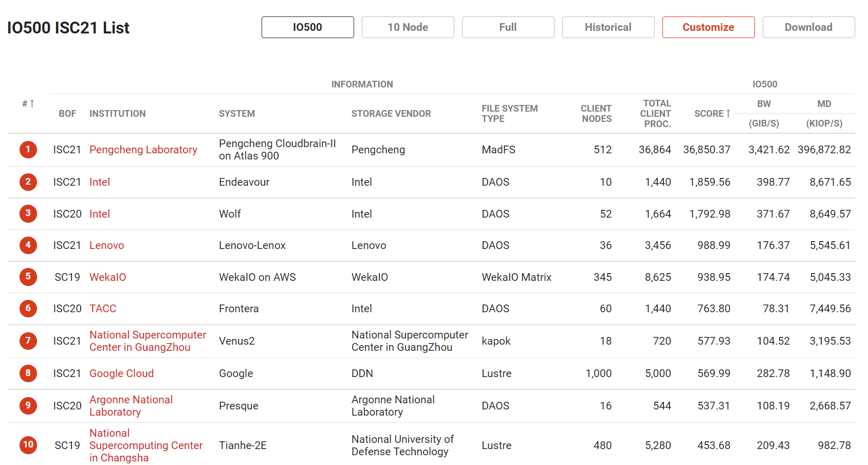This screenshot has height=465, width=868.
Task: Select the Venus2 system cell
Action: [237, 341]
